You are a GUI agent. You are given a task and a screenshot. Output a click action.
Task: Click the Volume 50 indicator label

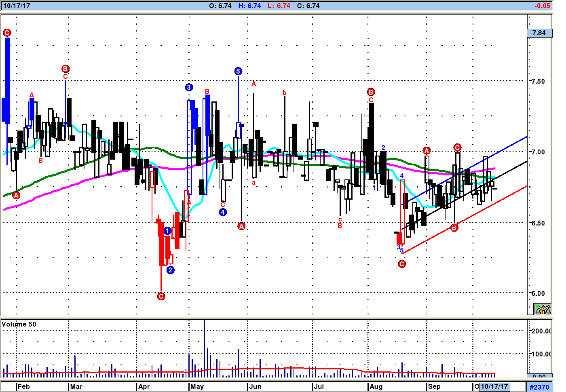click(x=19, y=324)
